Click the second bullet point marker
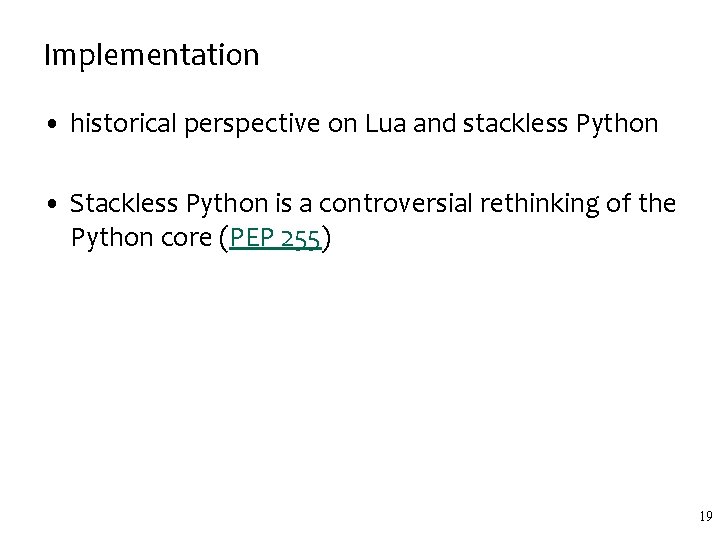Screen dimensions: 720x540 click(x=52, y=203)
